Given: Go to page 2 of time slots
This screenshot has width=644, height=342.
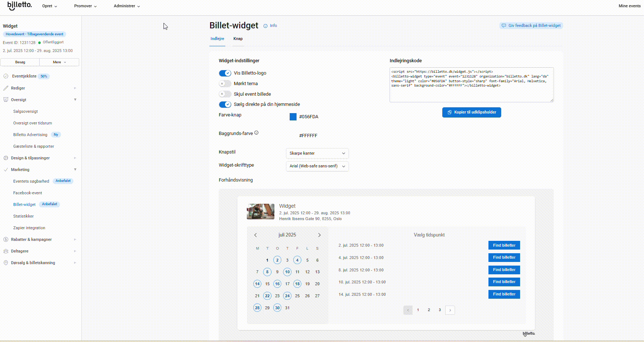Looking at the screenshot, I should click(x=429, y=310).
